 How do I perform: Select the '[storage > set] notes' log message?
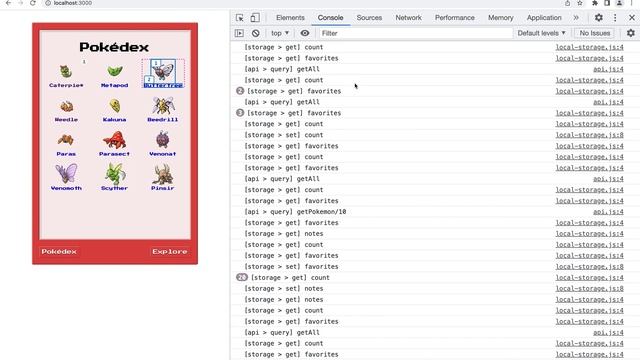(284, 289)
